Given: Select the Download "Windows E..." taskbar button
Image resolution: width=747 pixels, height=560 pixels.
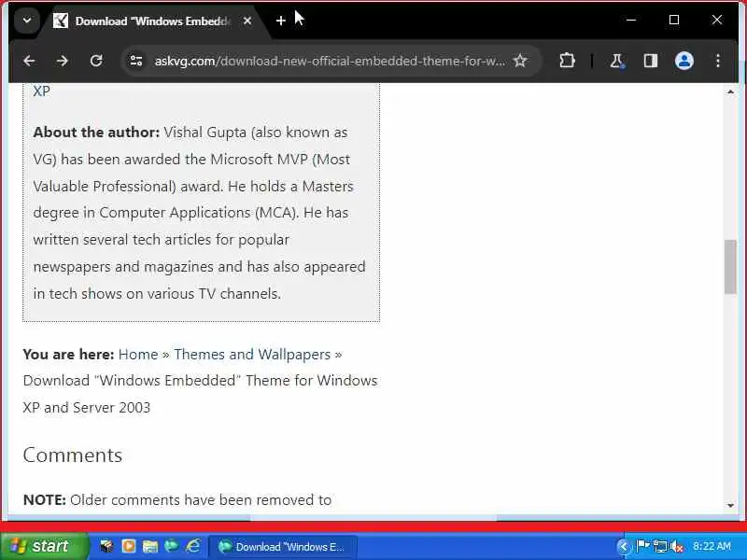Looking at the screenshot, I should 282,547.
